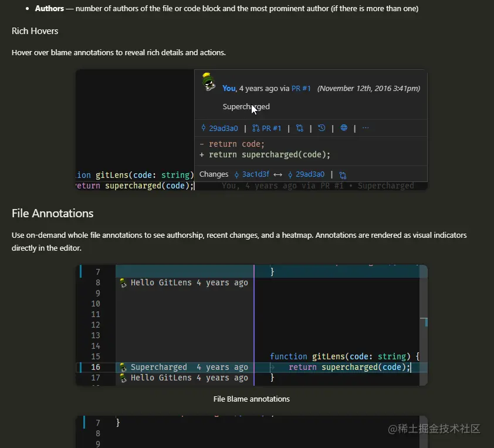Click the 'Rich Hovers' heading

35,31
